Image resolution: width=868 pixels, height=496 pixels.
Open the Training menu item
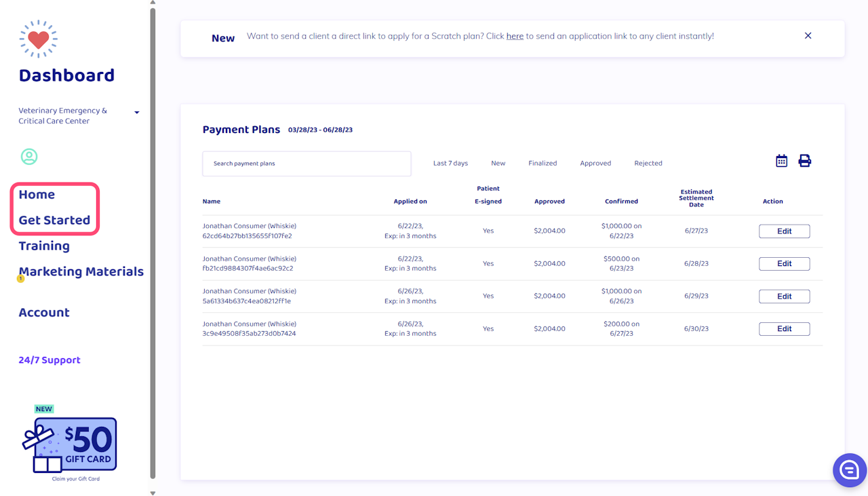pyautogui.click(x=44, y=246)
